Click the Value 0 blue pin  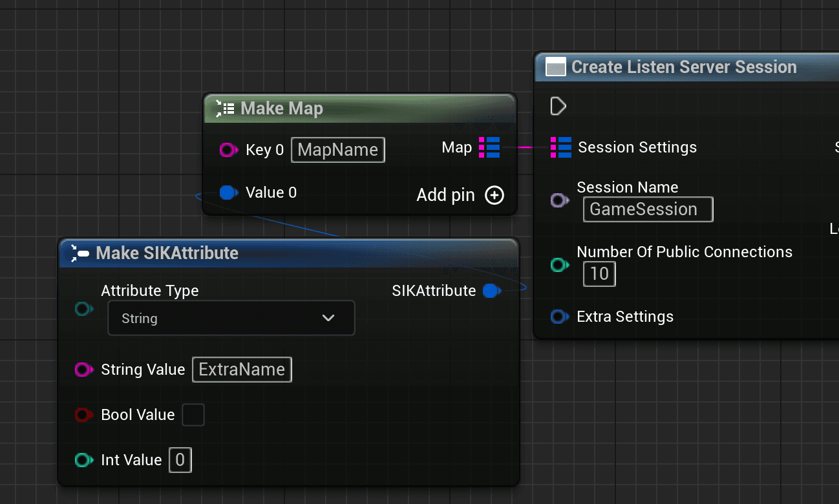(x=227, y=192)
